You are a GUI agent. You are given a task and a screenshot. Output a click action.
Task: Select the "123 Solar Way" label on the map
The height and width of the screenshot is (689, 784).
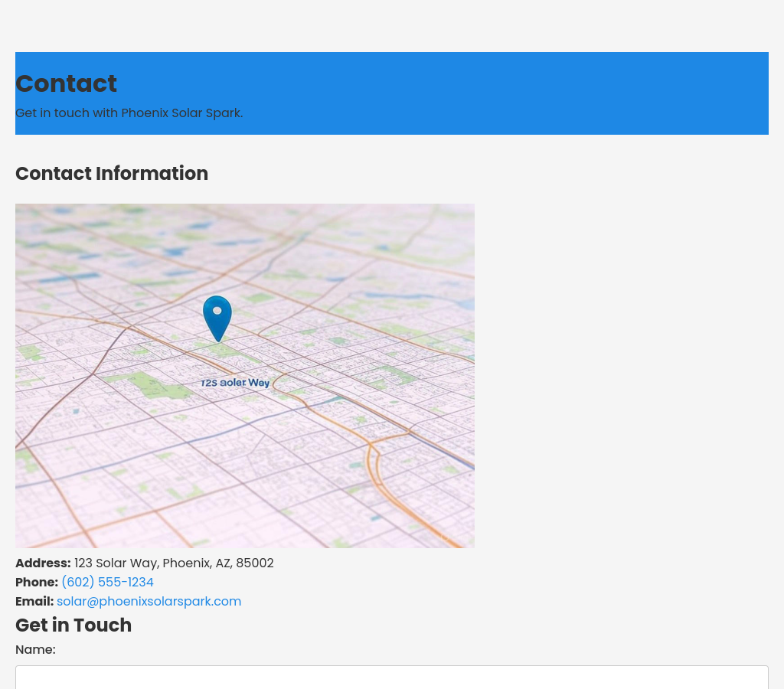(235, 383)
